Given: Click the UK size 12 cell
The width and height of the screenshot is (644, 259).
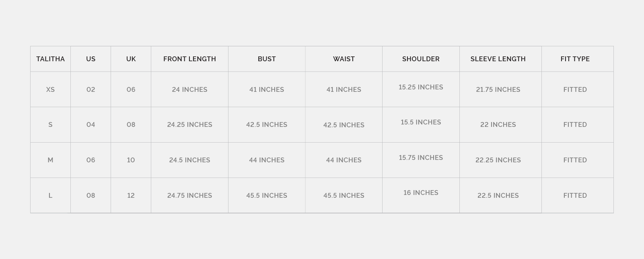Looking at the screenshot, I should [x=131, y=196].
